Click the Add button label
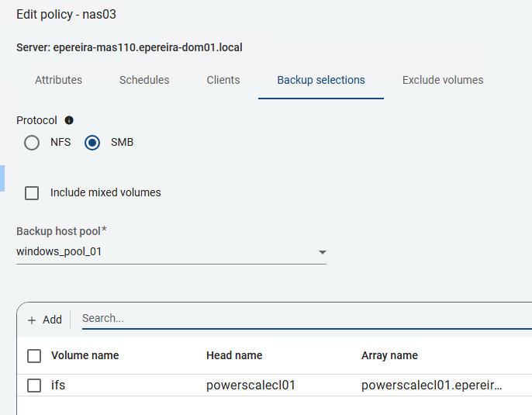532x415 pixels. (52, 320)
